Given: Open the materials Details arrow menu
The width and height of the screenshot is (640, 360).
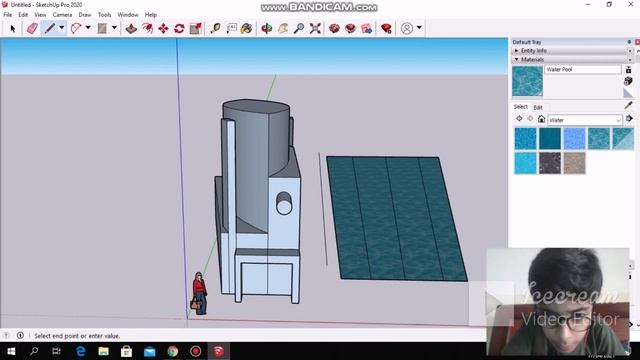Looking at the screenshot, I should [629, 119].
